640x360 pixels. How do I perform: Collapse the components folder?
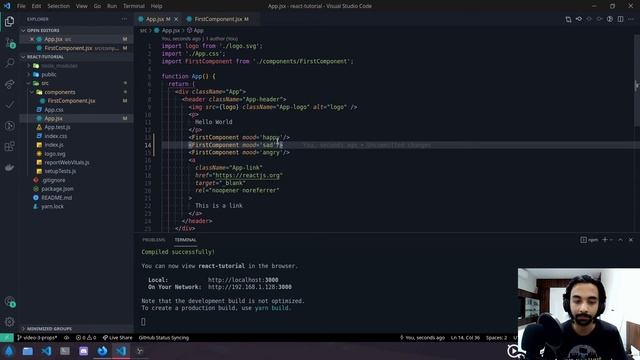click(60, 92)
